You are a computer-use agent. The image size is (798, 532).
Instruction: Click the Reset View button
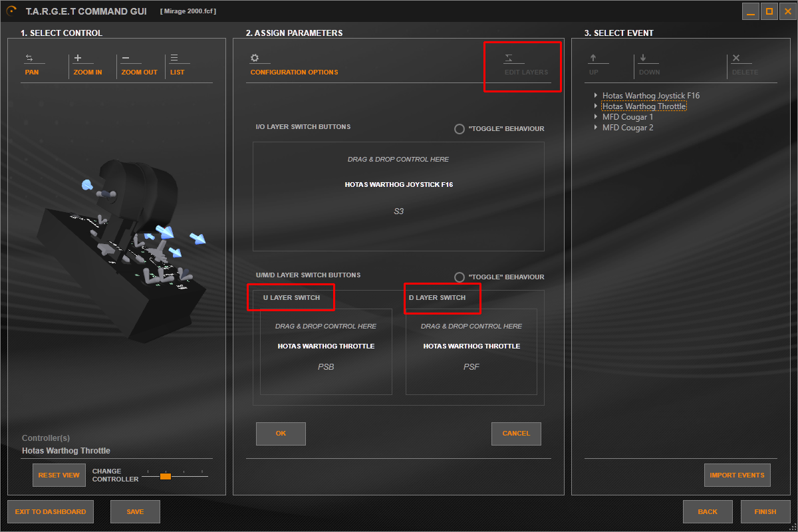(59, 475)
